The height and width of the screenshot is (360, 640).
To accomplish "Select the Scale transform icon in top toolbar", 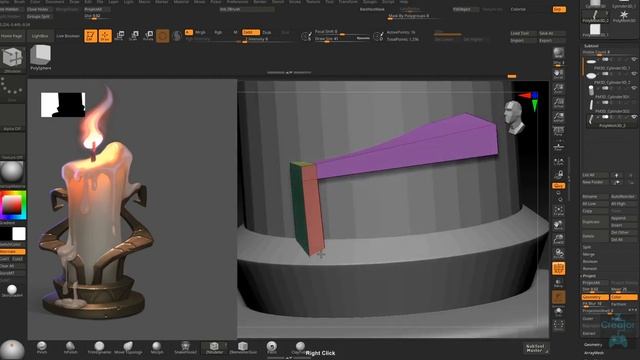I will (x=134, y=36).
